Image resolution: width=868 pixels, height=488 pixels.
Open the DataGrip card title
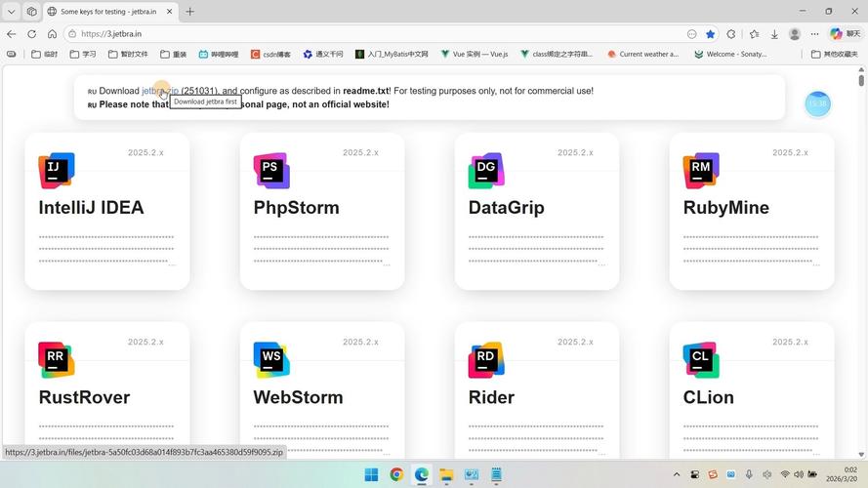[507, 208]
